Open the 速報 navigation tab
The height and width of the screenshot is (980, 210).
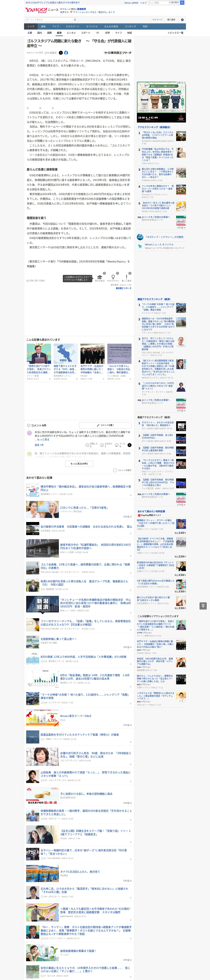point(43,27)
